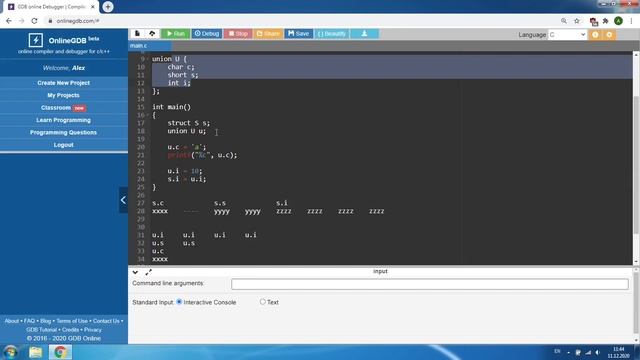This screenshot has height=360, width=640.
Task: Open the zoom magnifier icon in address bar
Action: pyautogui.click(x=564, y=21)
